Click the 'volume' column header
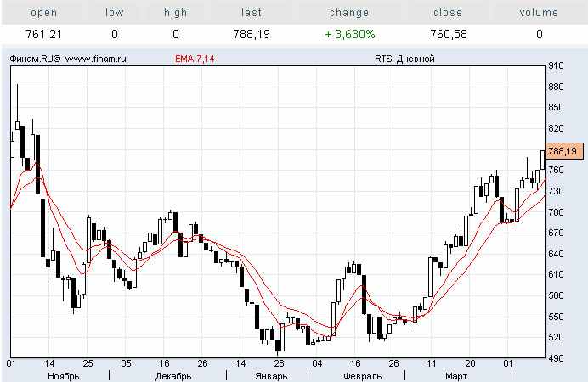 tap(539, 13)
